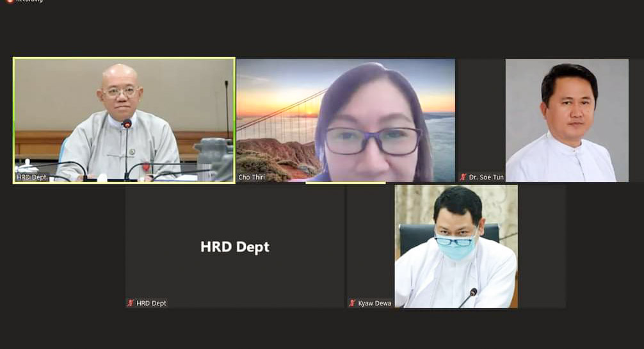
Task: Click the muted mic icon beside Kyaw Dewa
Action: click(352, 303)
